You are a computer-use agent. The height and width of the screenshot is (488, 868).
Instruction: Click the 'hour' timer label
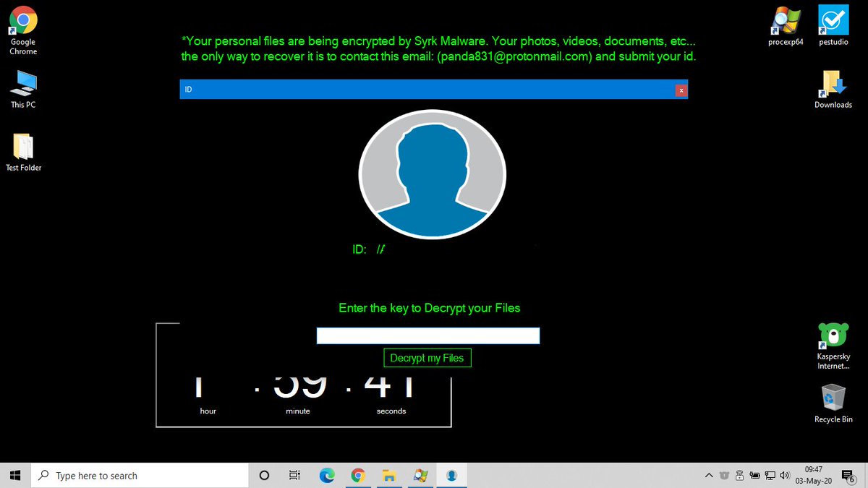pyautogui.click(x=208, y=411)
